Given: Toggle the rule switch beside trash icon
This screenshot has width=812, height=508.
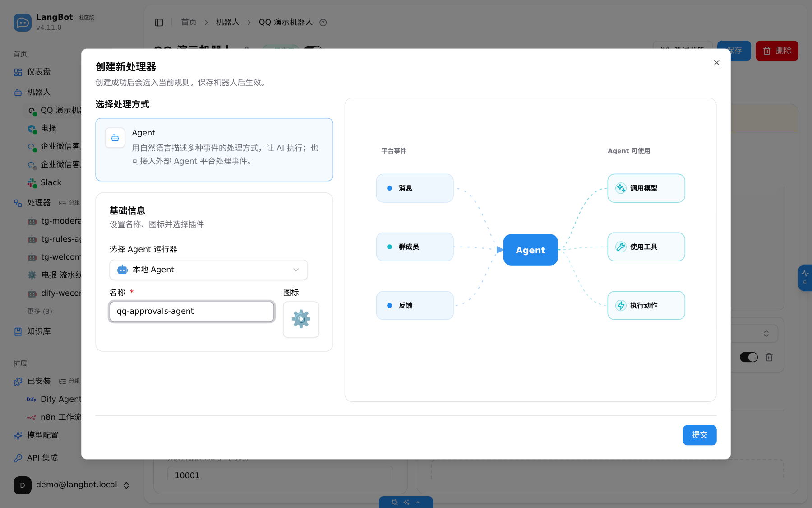Looking at the screenshot, I should pos(749,357).
